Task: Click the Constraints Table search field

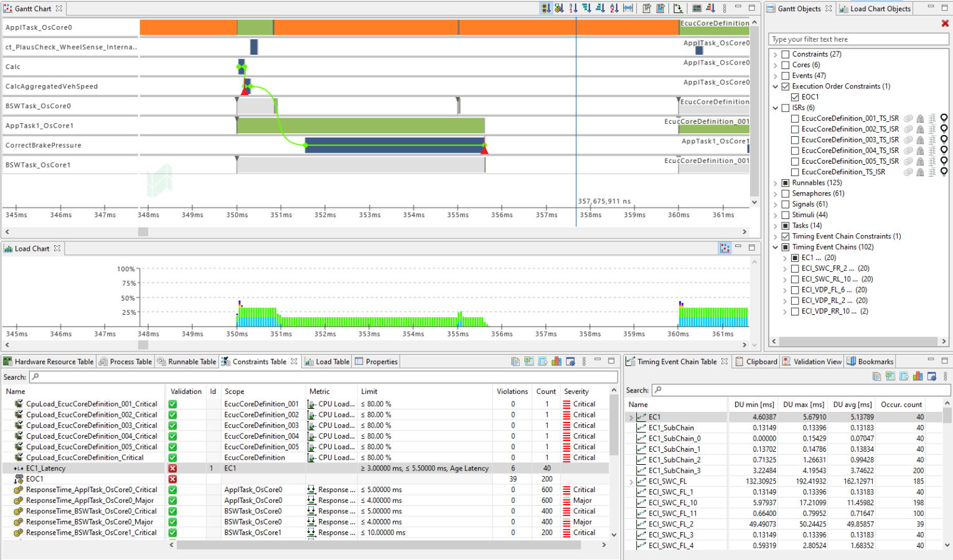Action: coord(324,377)
